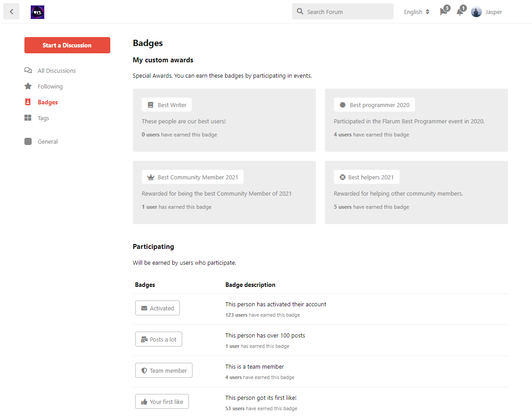Open the bell notifications icon

point(460,11)
